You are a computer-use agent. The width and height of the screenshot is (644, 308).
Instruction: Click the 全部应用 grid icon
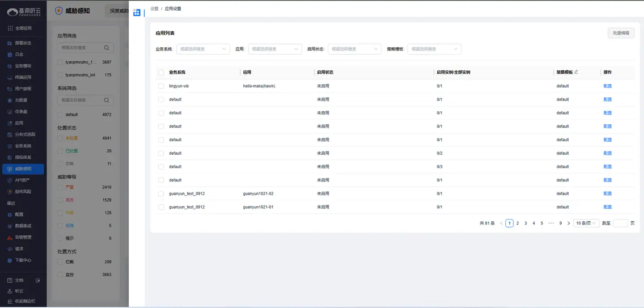(x=10, y=28)
